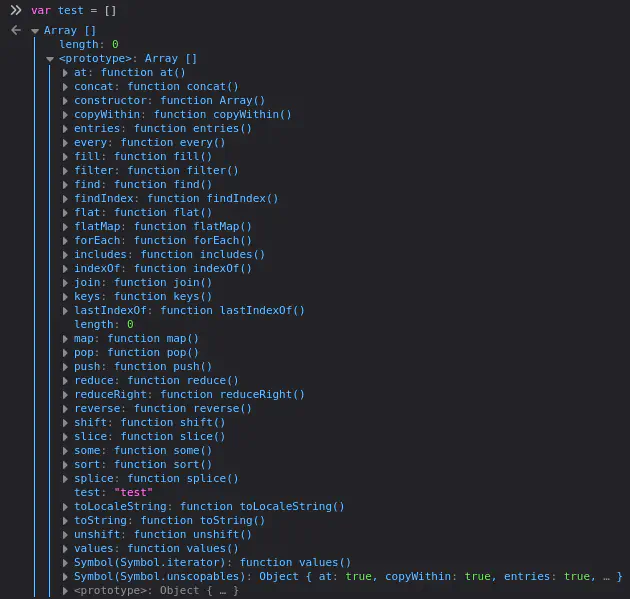Expand the Symbol(Symbol.iterator) entry

(x=66, y=563)
